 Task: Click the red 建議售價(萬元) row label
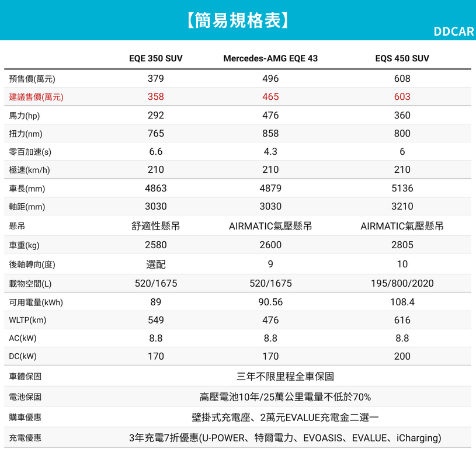[36, 97]
